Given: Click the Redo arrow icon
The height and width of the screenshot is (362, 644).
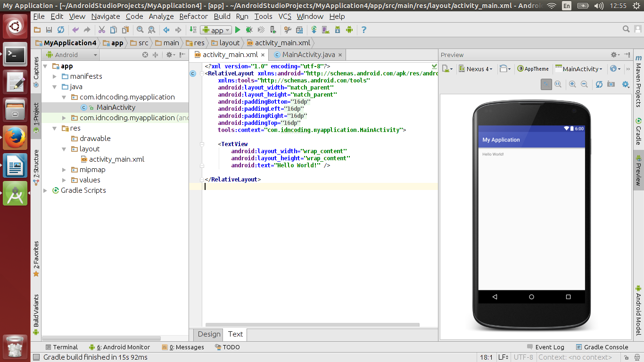Looking at the screenshot, I should pyautogui.click(x=87, y=30).
